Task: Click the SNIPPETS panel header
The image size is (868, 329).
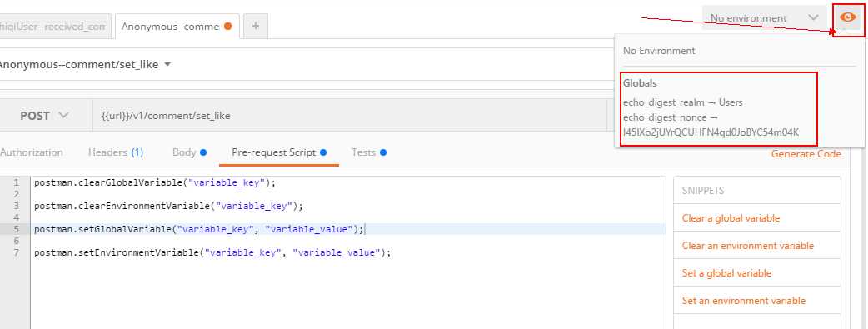Action: 703,191
